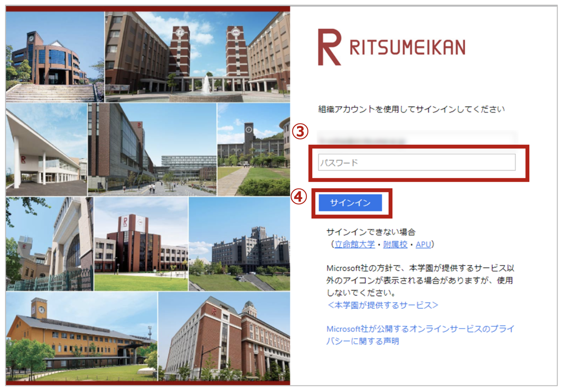Click the 組織アカウントを使用してサインインしてください text
This screenshot has width=565, height=392.
[411, 109]
